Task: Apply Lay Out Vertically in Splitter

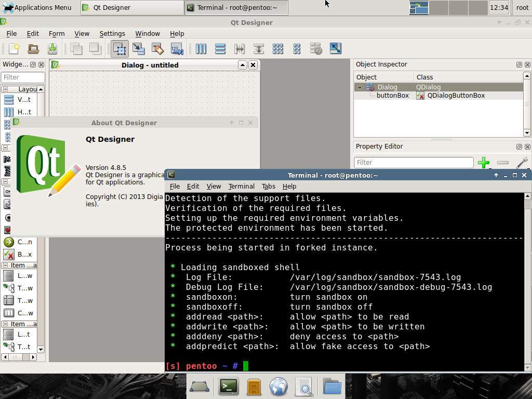Action: pyautogui.click(x=259, y=49)
